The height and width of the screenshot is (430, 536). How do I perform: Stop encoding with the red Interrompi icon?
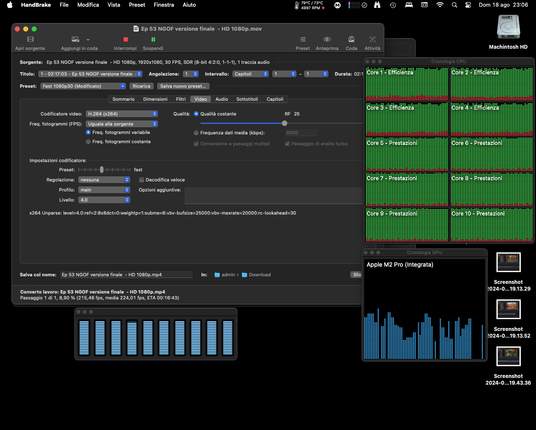[x=125, y=39]
